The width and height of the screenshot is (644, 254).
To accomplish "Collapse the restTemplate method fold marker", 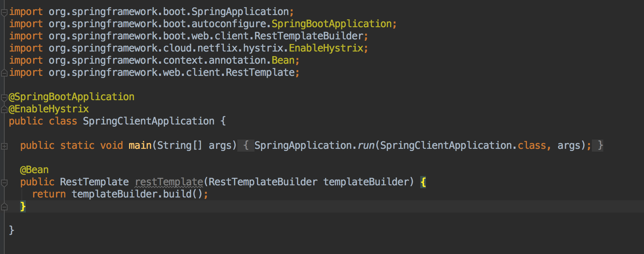I will [x=4, y=183].
